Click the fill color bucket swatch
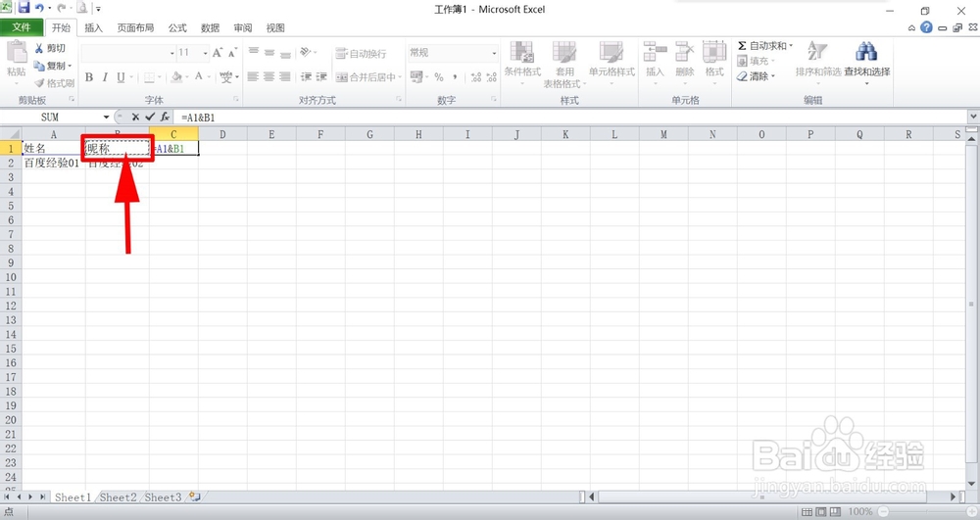980x520 pixels. (x=176, y=76)
